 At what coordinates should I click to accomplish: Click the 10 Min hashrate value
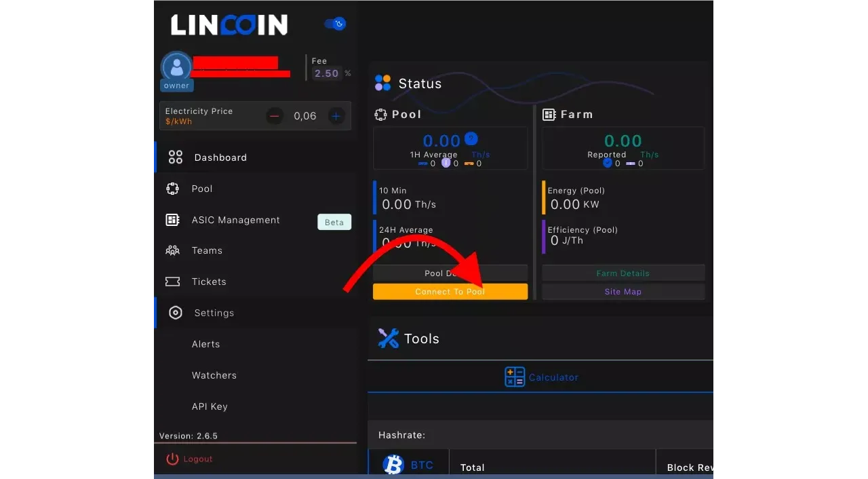[409, 204]
